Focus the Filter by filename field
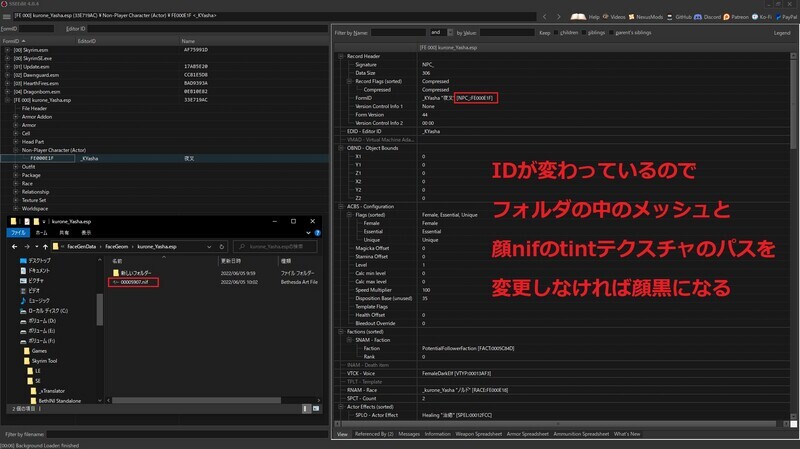The width and height of the screenshot is (800, 449). [187, 434]
